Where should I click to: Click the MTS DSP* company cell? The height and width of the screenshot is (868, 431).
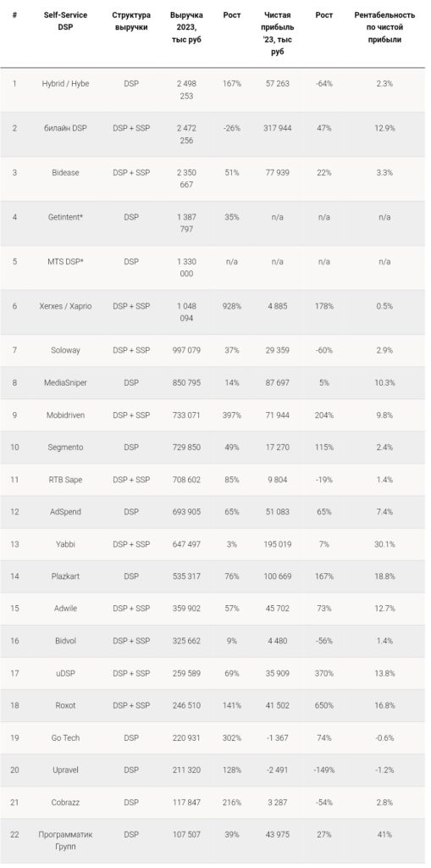[x=65, y=261]
